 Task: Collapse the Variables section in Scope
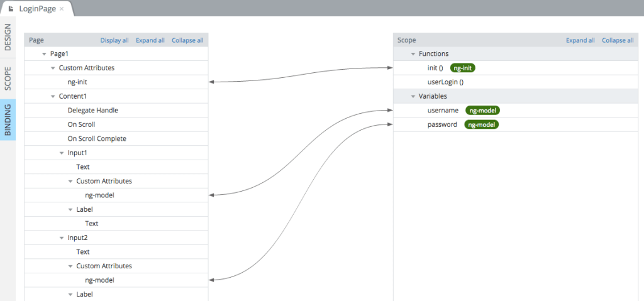(413, 97)
